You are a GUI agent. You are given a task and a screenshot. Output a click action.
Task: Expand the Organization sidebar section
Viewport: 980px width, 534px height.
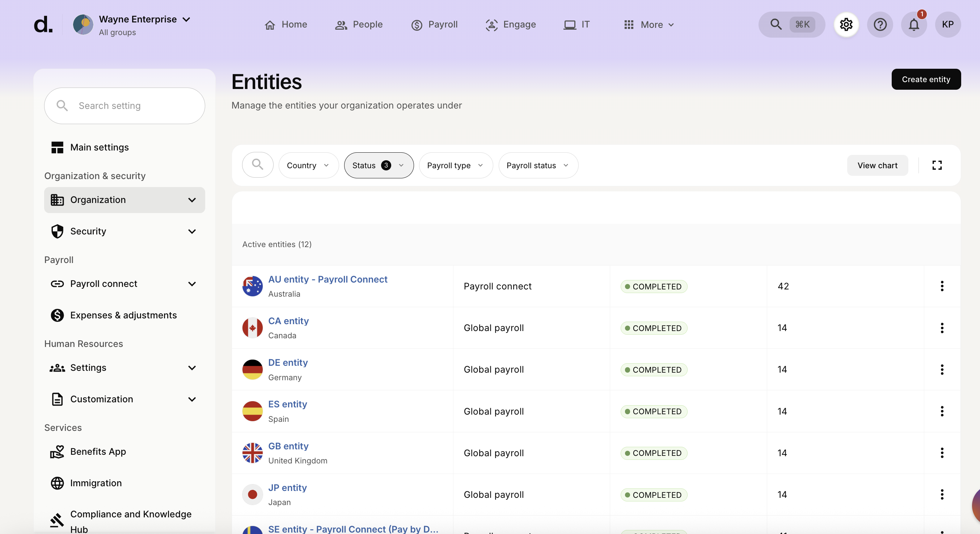coord(125,200)
